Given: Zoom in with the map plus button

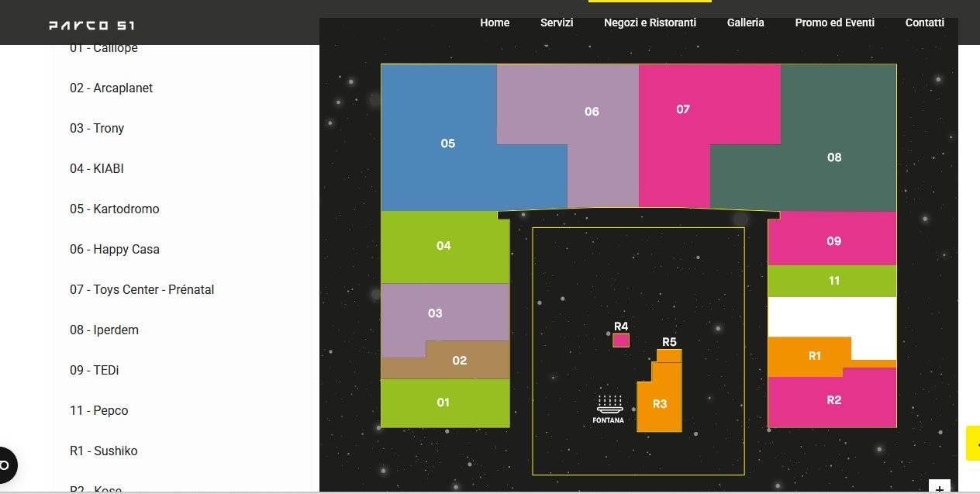Looking at the screenshot, I should pos(939,489).
